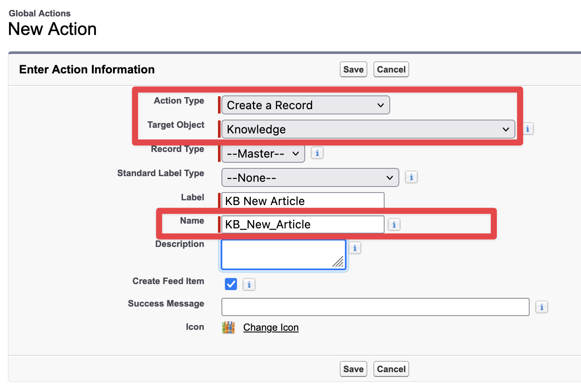Click info icon beside Success Message field
The image size is (581, 392).
[542, 307]
